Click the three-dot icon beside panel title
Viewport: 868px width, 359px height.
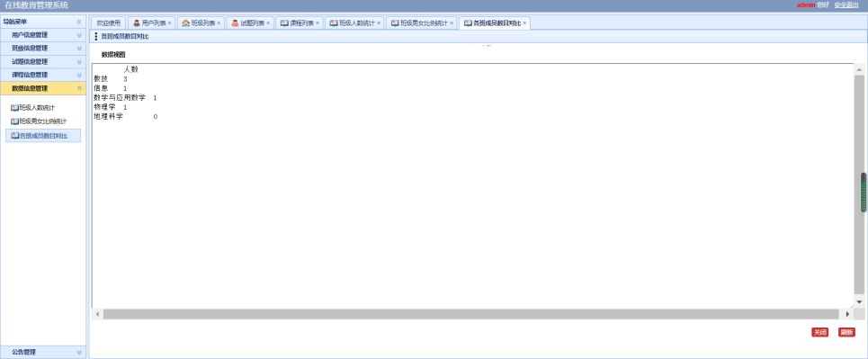point(96,37)
